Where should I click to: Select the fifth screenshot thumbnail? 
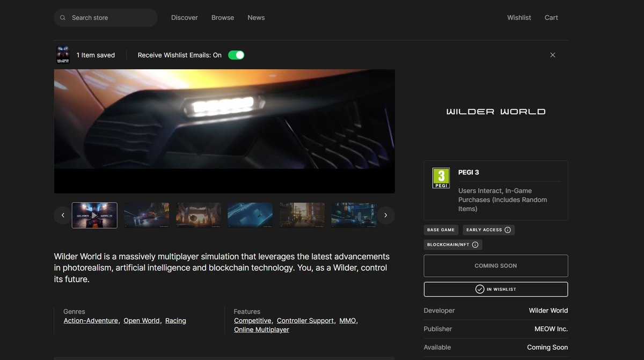click(x=302, y=215)
